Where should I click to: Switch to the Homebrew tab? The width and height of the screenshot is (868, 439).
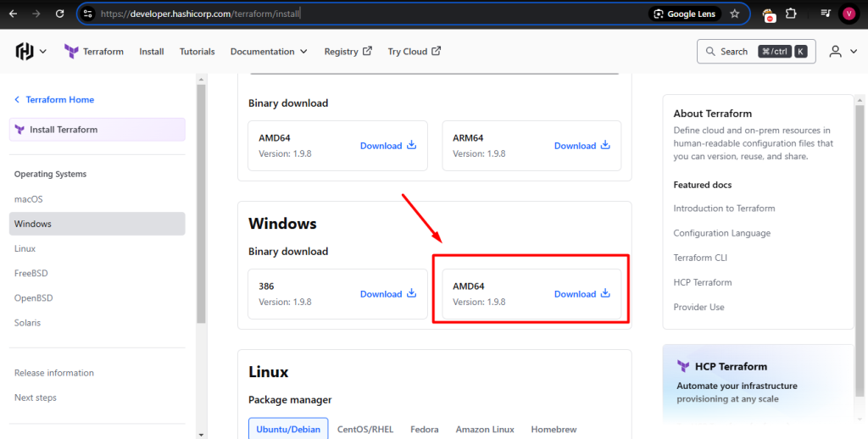pyautogui.click(x=554, y=430)
